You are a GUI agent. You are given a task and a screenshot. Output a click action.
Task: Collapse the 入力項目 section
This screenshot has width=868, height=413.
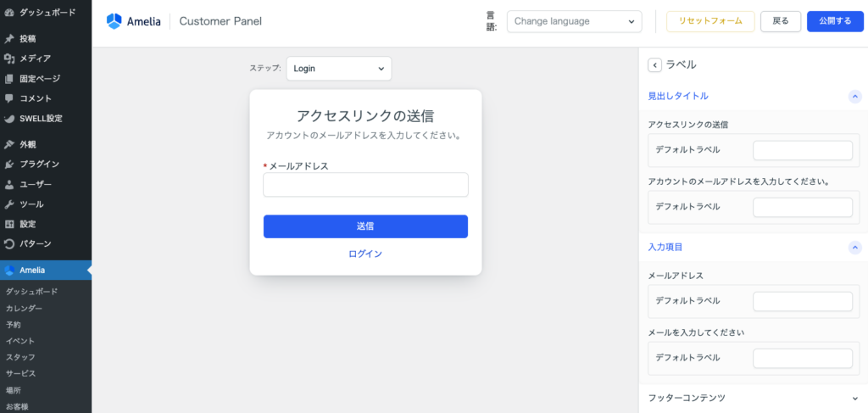(854, 248)
